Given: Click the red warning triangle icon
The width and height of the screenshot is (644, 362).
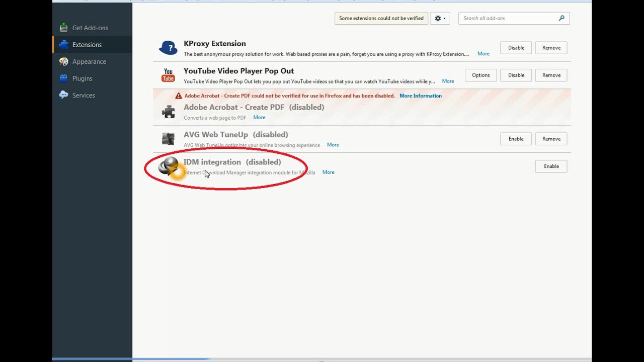Looking at the screenshot, I should coord(179,96).
